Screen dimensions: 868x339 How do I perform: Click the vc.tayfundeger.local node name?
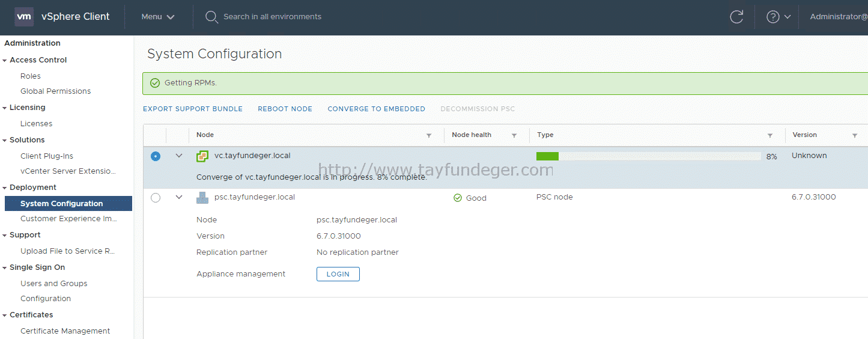tap(252, 156)
